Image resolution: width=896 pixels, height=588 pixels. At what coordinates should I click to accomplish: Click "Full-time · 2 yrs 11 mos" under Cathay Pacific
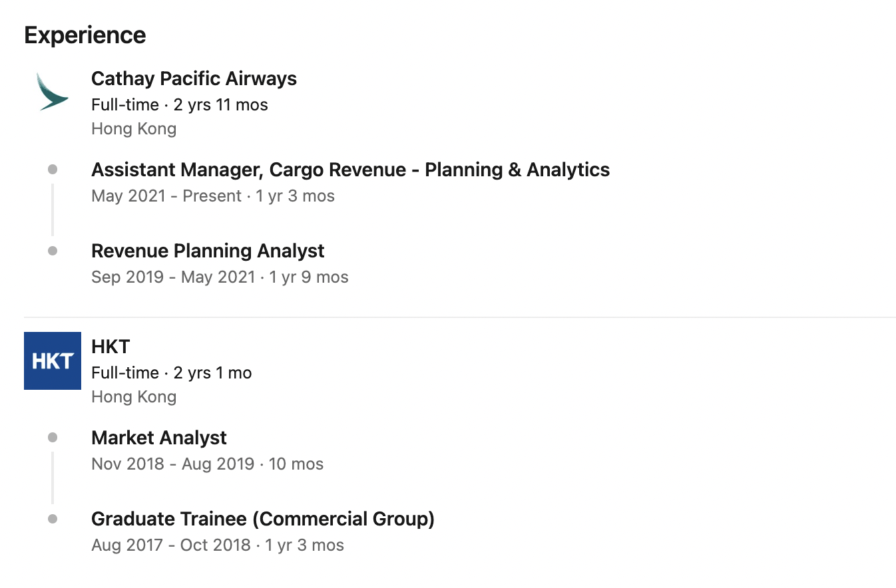[180, 104]
